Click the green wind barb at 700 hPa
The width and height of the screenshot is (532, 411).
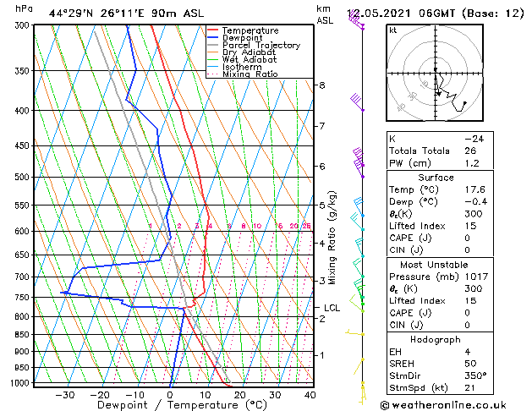click(358, 269)
